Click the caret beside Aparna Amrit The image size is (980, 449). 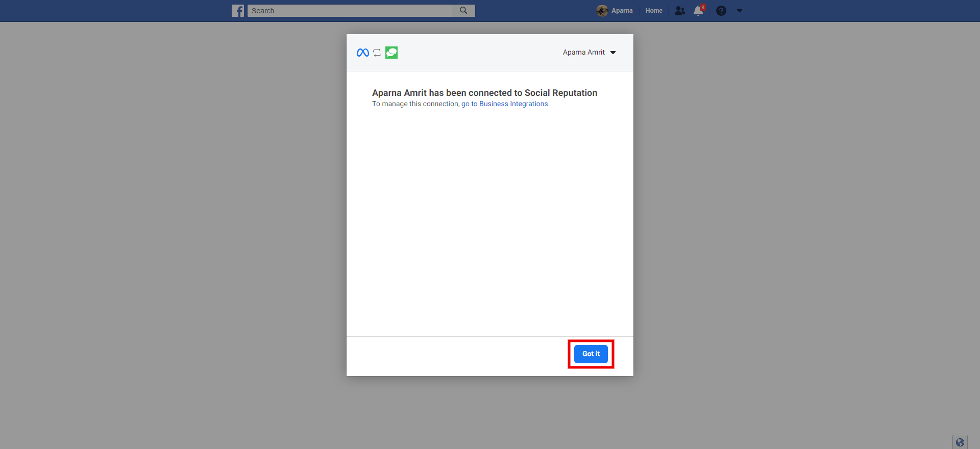click(613, 53)
